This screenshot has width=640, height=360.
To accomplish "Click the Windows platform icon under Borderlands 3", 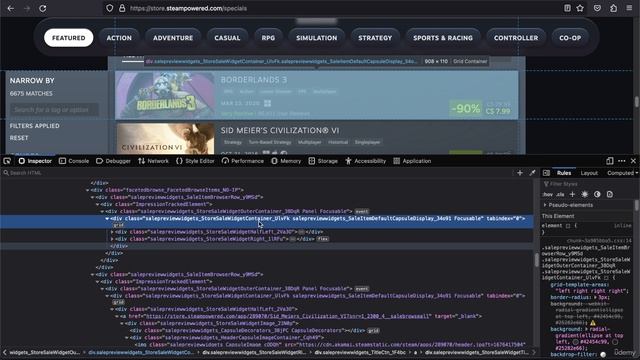I will point(267,103).
